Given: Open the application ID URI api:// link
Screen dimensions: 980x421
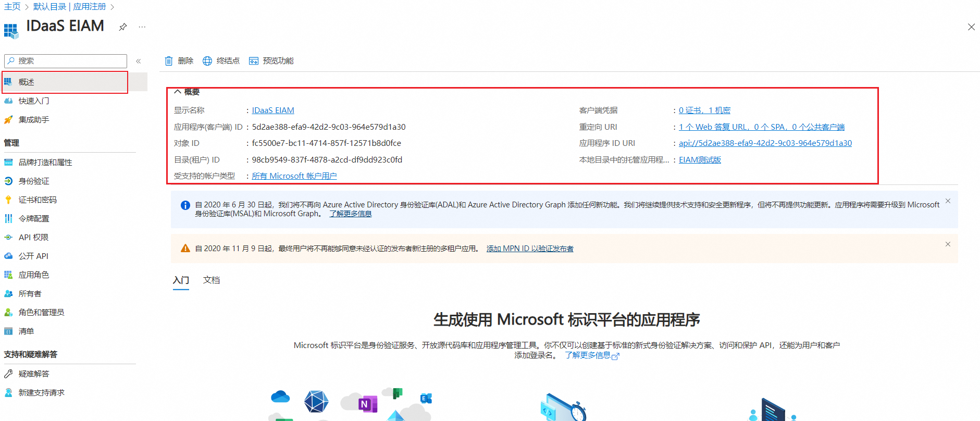Looking at the screenshot, I should point(765,143).
